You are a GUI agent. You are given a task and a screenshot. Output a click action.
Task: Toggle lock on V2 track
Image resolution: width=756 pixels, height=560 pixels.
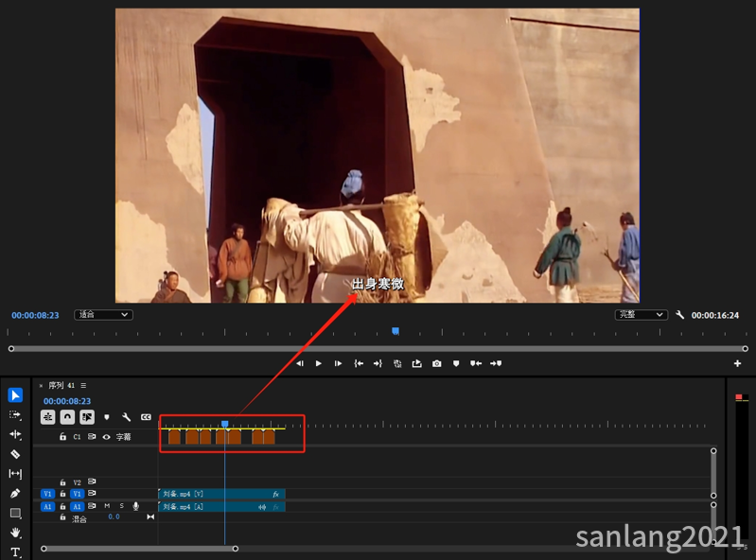(62, 481)
